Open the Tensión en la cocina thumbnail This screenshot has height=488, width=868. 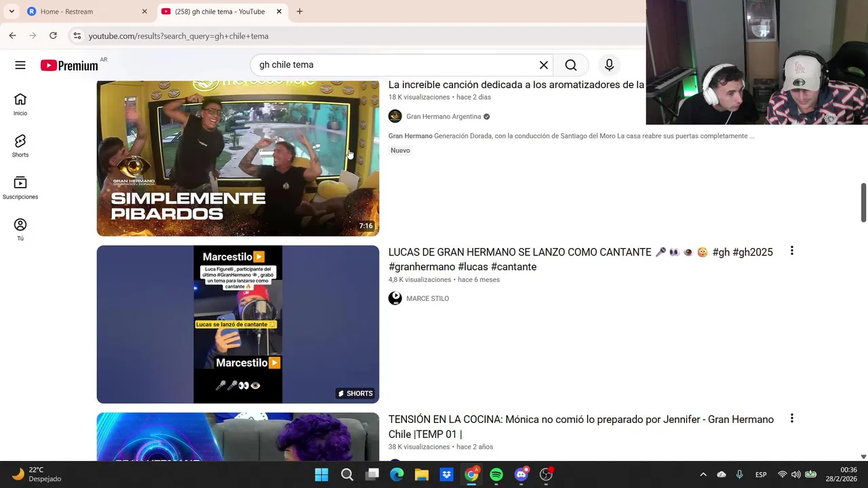[x=238, y=436]
